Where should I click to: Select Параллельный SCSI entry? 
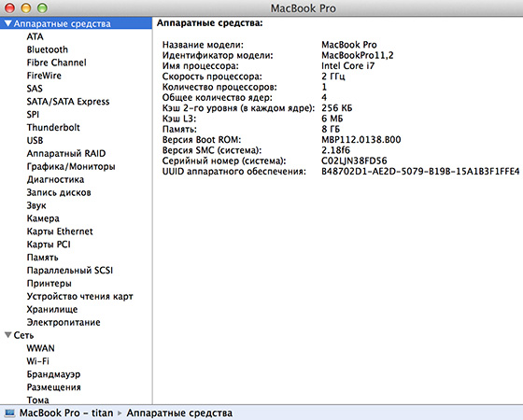point(70,271)
